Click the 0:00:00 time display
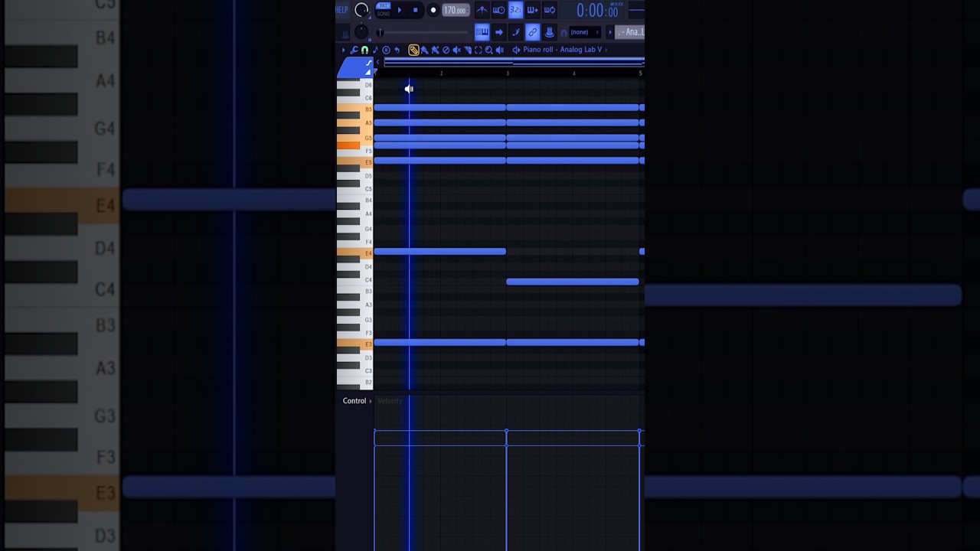980x551 pixels. [598, 10]
